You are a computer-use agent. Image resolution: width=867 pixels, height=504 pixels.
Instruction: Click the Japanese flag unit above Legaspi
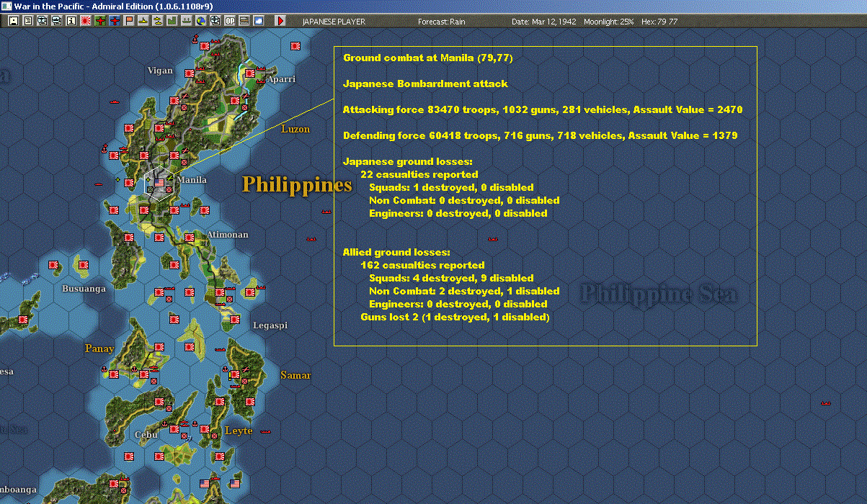(250, 292)
